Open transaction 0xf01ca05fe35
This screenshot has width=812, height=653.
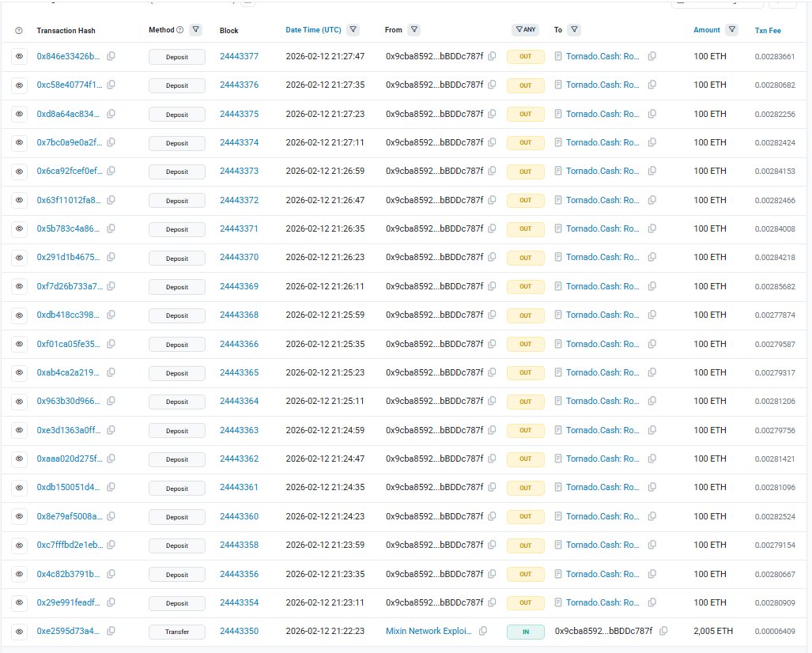(68, 343)
